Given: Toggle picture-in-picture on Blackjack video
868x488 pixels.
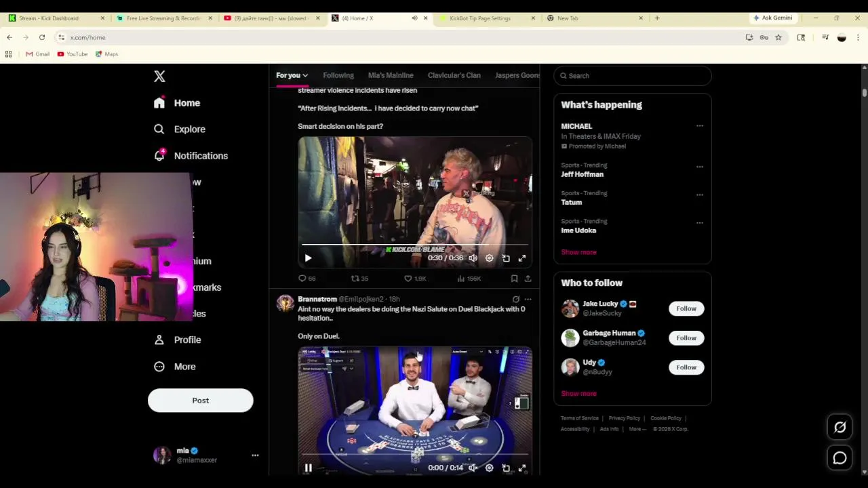Looking at the screenshot, I should [506, 468].
